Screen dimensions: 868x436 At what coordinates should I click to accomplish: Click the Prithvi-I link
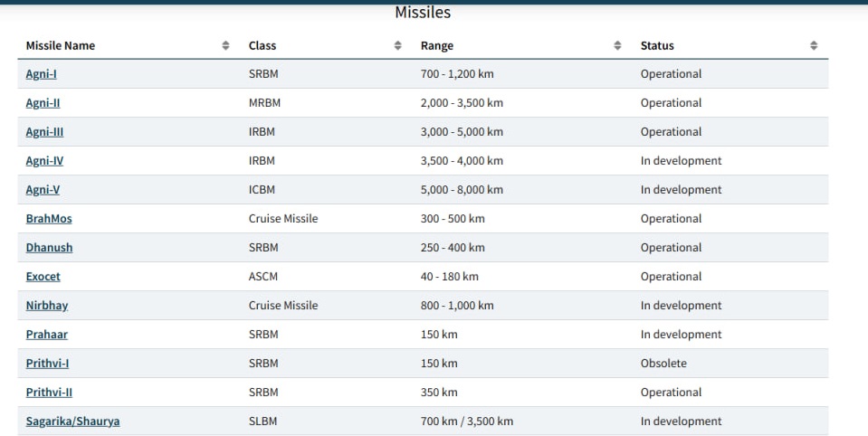47,364
